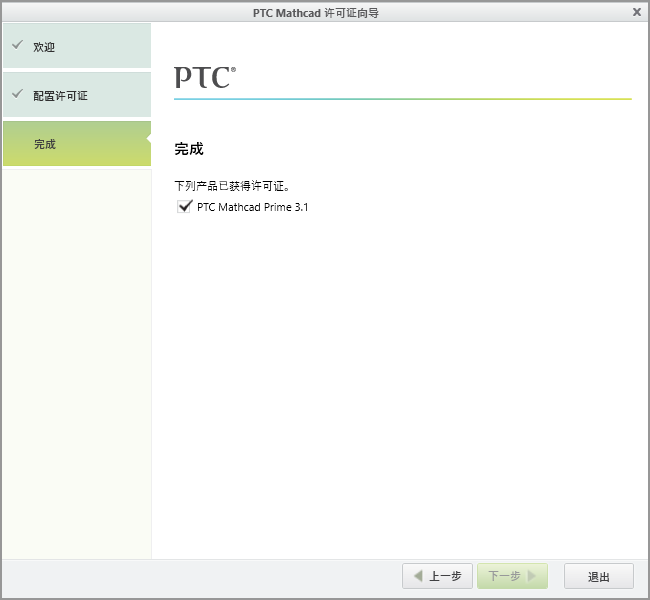Click the PTC Mathcad Prime 3.1 label
Viewport: 650px width, 600px height.
pyautogui.click(x=252, y=207)
